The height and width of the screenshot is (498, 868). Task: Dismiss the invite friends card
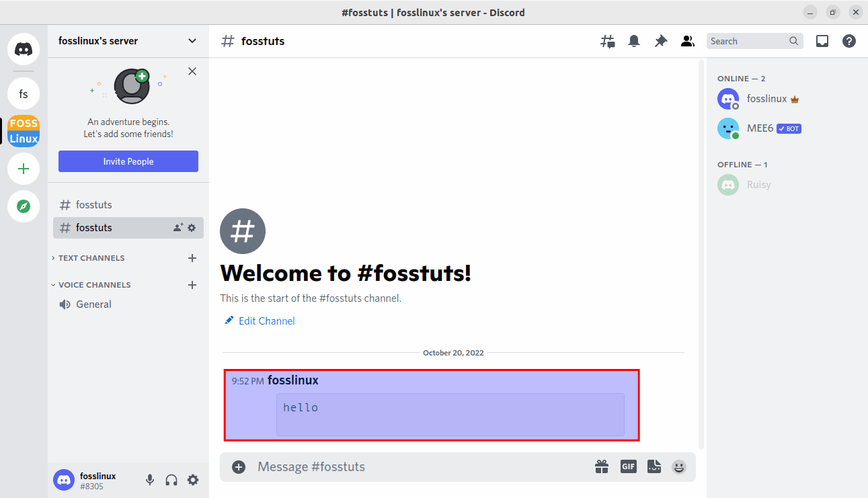tap(192, 71)
